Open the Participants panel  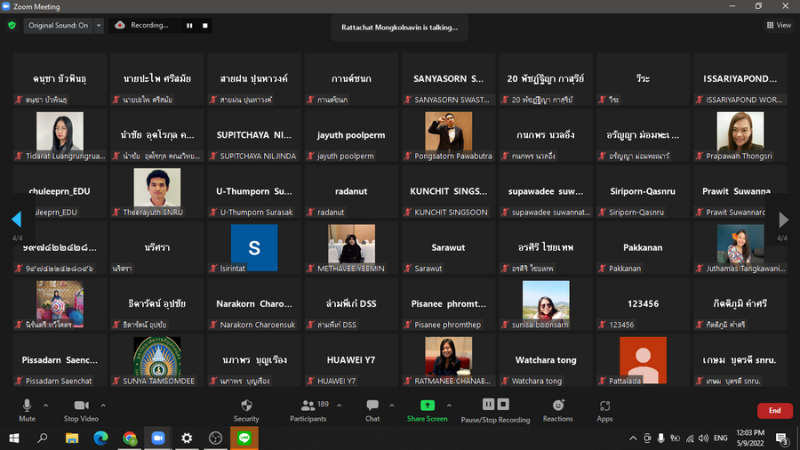(308, 406)
